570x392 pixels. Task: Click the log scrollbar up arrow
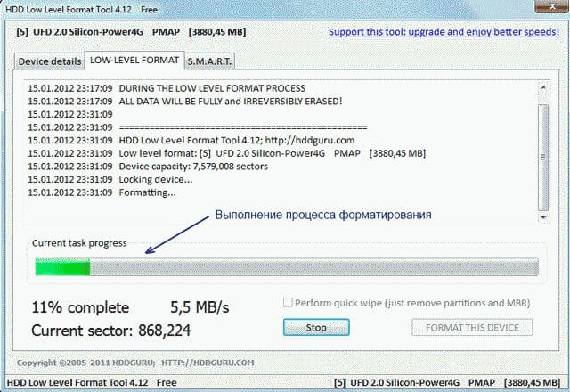coord(543,87)
